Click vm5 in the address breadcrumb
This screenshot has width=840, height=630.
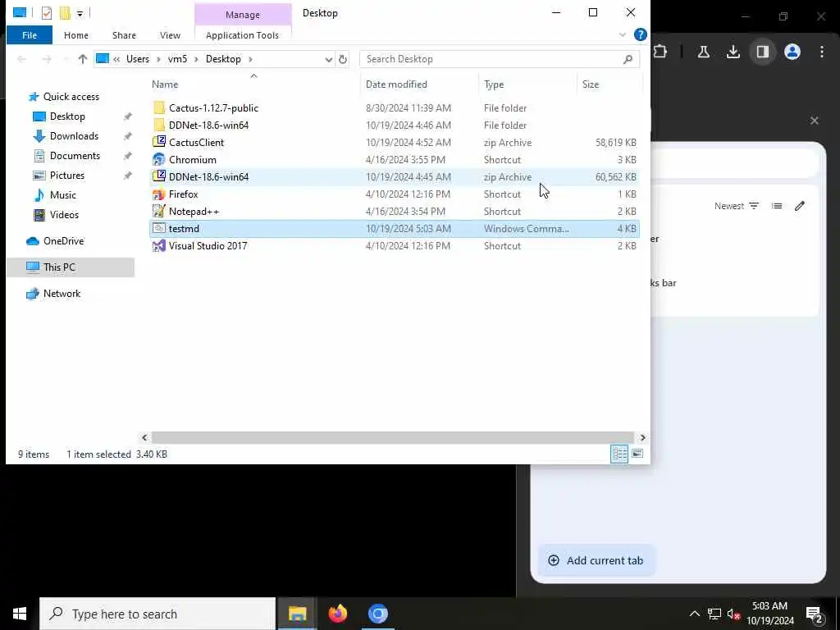(177, 59)
